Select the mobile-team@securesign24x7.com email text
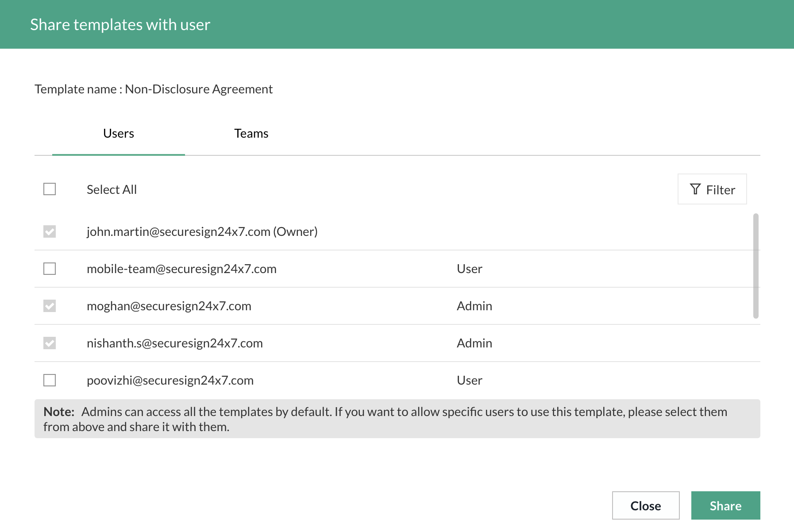Image resolution: width=794 pixels, height=532 pixels. 181,269
